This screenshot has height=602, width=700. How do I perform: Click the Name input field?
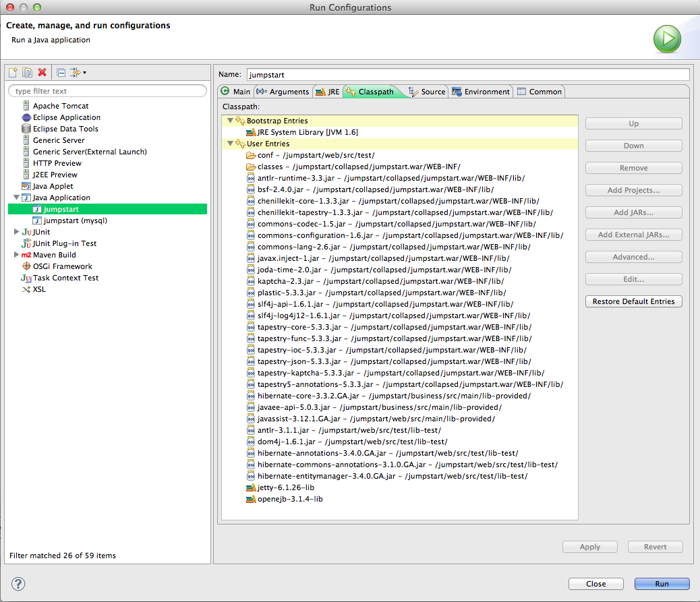(468, 75)
